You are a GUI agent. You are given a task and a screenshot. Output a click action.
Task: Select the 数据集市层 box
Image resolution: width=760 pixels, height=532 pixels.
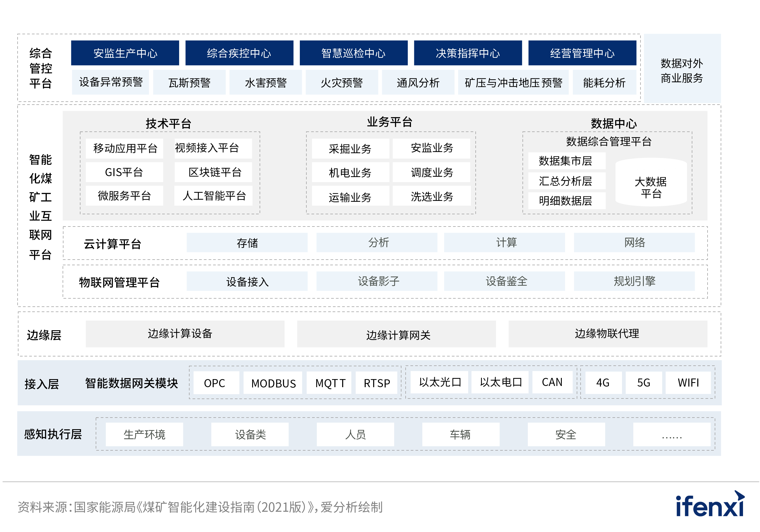566,161
